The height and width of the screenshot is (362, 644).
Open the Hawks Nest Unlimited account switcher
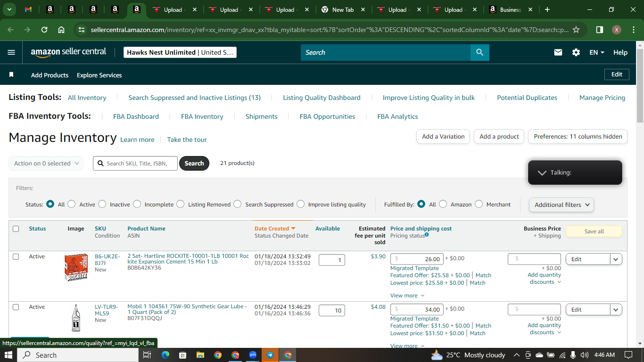coord(180,52)
